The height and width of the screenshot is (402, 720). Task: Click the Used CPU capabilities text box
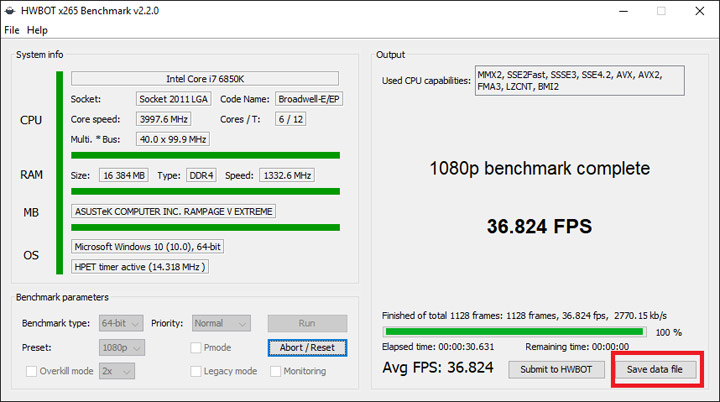pos(579,80)
